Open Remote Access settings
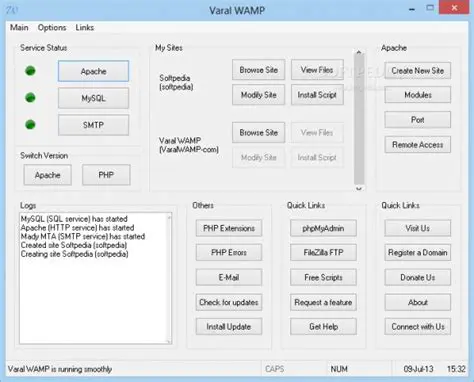 pyautogui.click(x=418, y=145)
